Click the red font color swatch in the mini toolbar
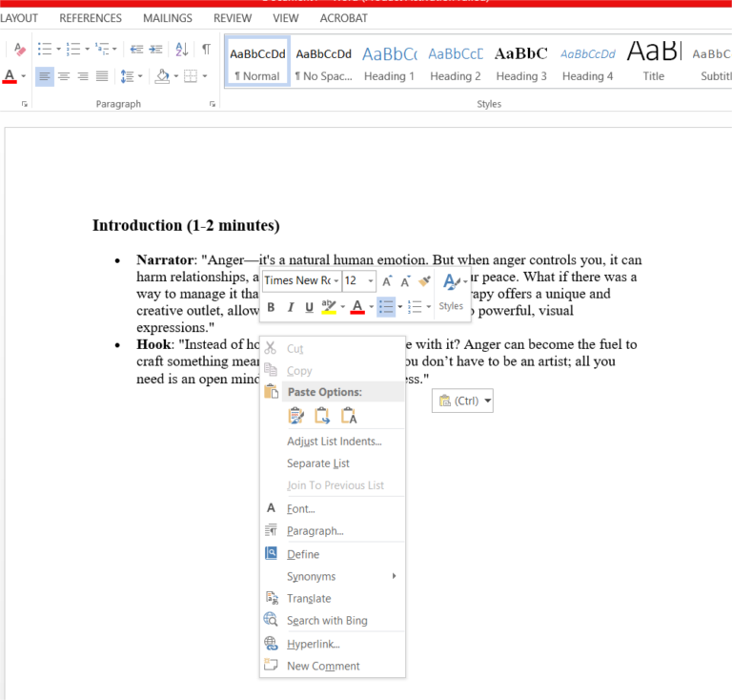This screenshot has width=732, height=700. tap(356, 307)
